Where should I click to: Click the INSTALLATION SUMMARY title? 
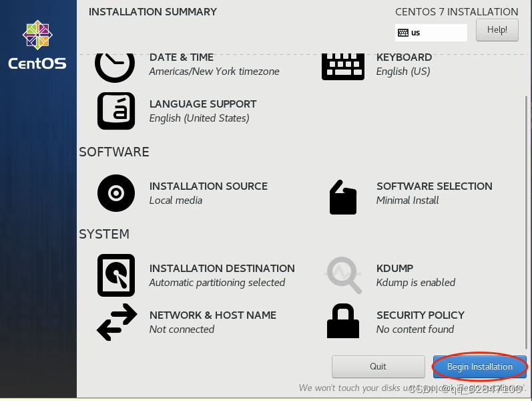(153, 12)
